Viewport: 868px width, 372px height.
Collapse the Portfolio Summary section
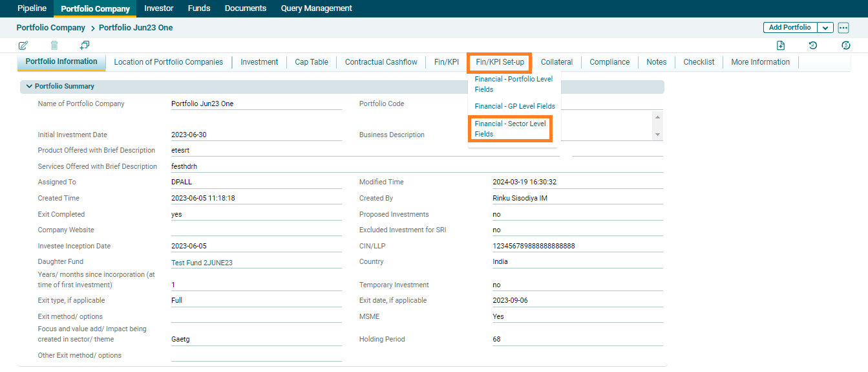coord(29,87)
